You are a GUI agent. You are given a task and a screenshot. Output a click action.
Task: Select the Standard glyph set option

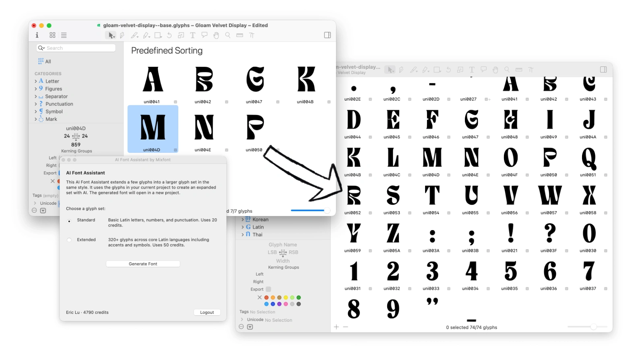click(x=69, y=221)
